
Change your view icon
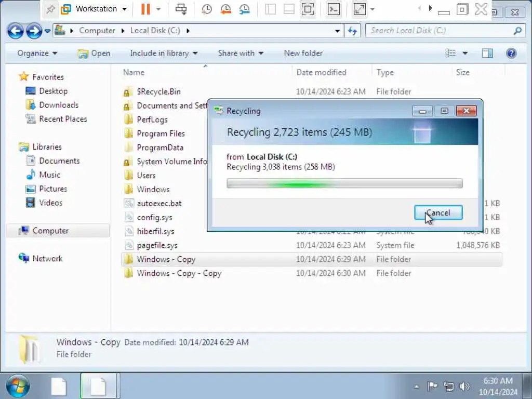click(450, 54)
